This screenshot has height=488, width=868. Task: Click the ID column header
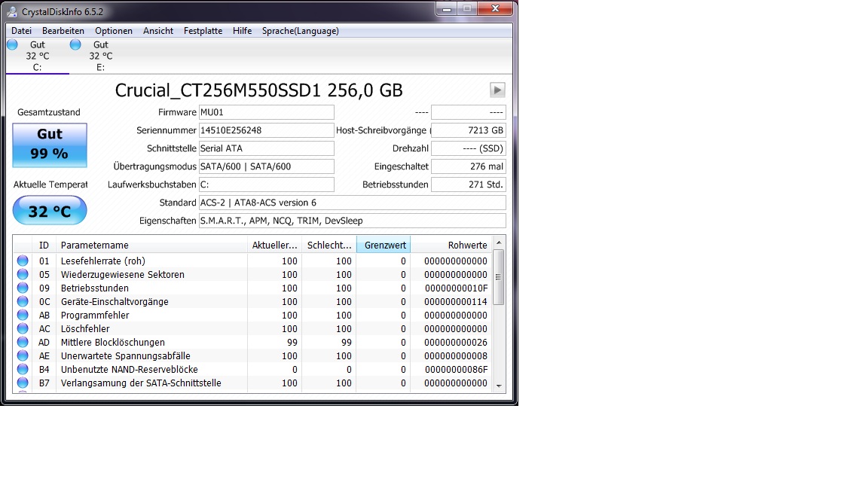[44, 245]
